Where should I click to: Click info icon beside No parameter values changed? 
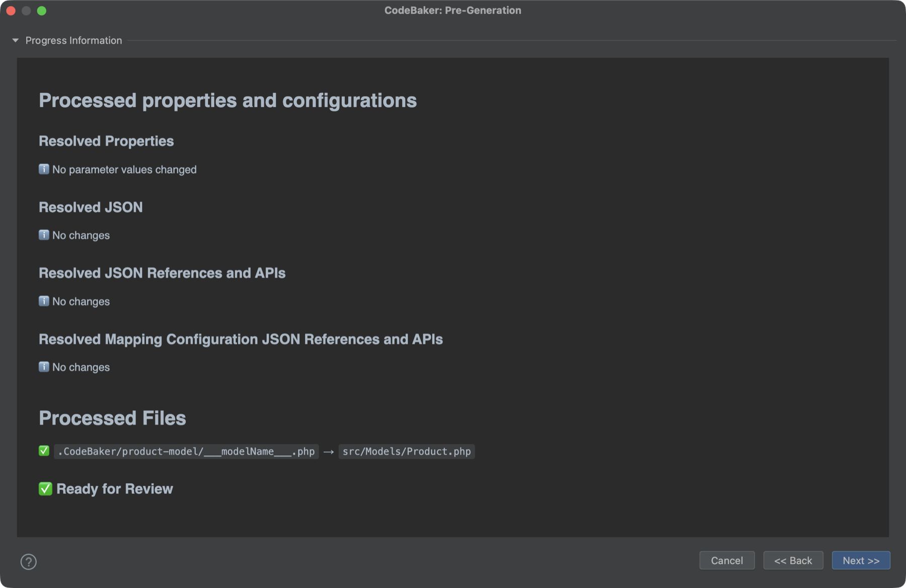tap(44, 169)
